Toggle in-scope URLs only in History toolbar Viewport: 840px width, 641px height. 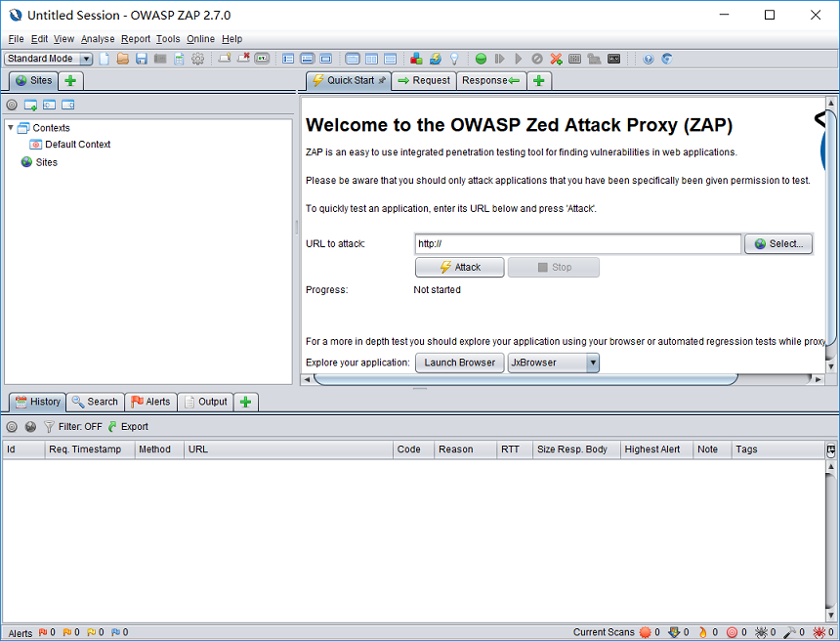point(12,427)
